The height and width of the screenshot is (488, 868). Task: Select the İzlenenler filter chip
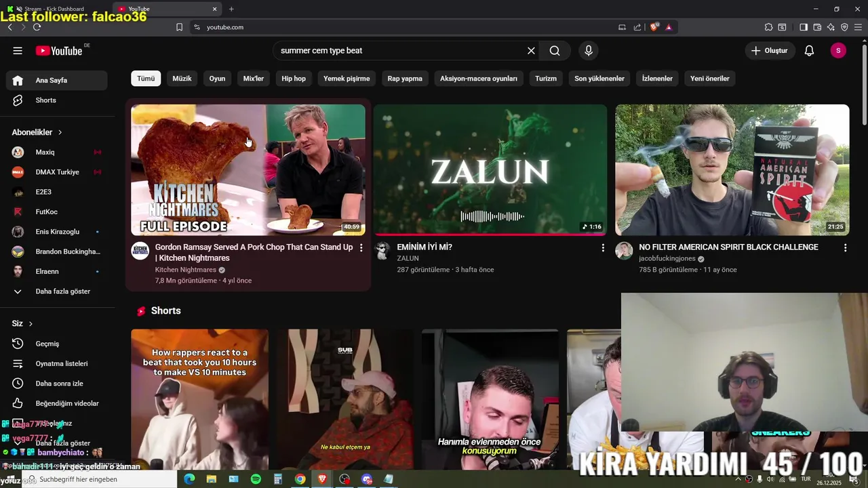(x=657, y=79)
